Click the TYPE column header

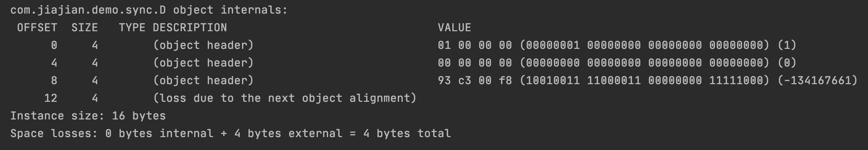[132, 28]
